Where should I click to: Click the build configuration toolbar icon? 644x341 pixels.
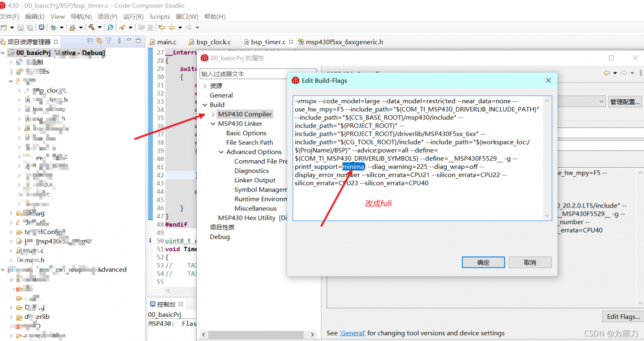[x=72, y=27]
